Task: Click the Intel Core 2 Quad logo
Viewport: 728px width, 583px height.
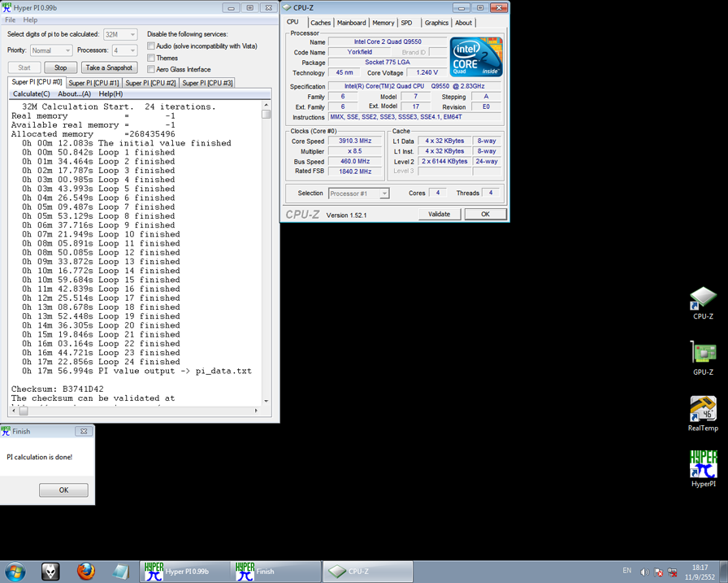Action: (476, 57)
